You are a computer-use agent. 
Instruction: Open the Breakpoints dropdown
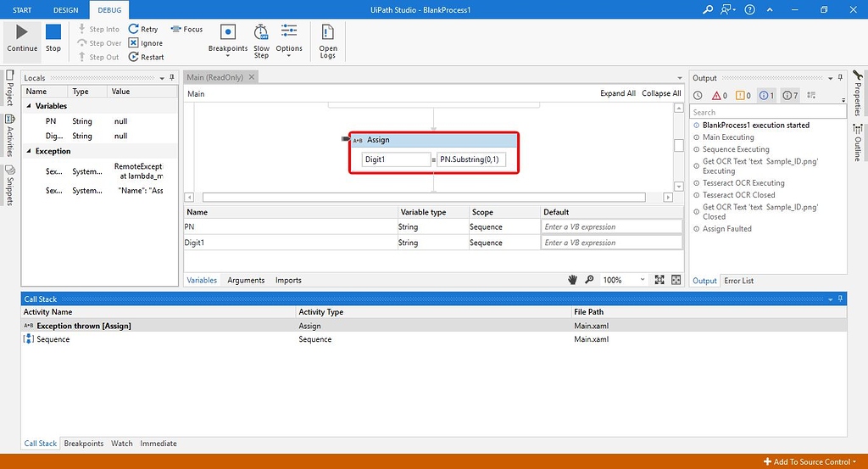pyautogui.click(x=227, y=42)
